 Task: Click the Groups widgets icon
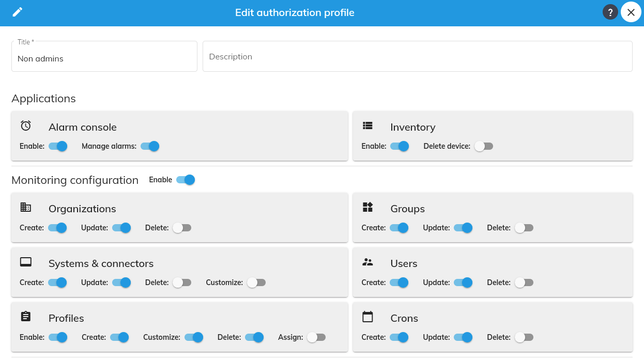tap(367, 207)
